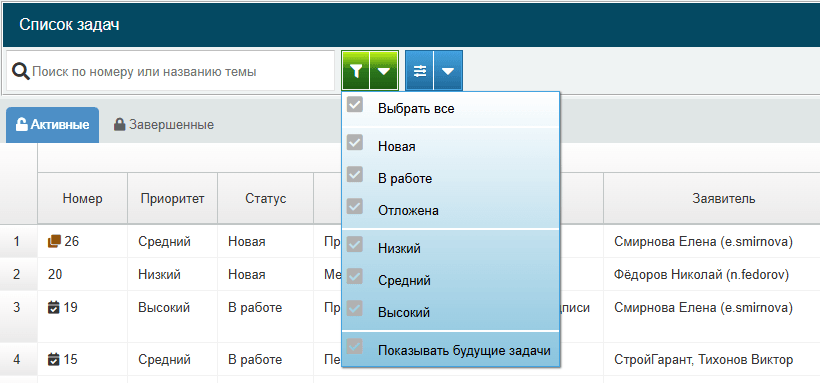Click the magnifier search icon
The image size is (820, 383).
20,71
